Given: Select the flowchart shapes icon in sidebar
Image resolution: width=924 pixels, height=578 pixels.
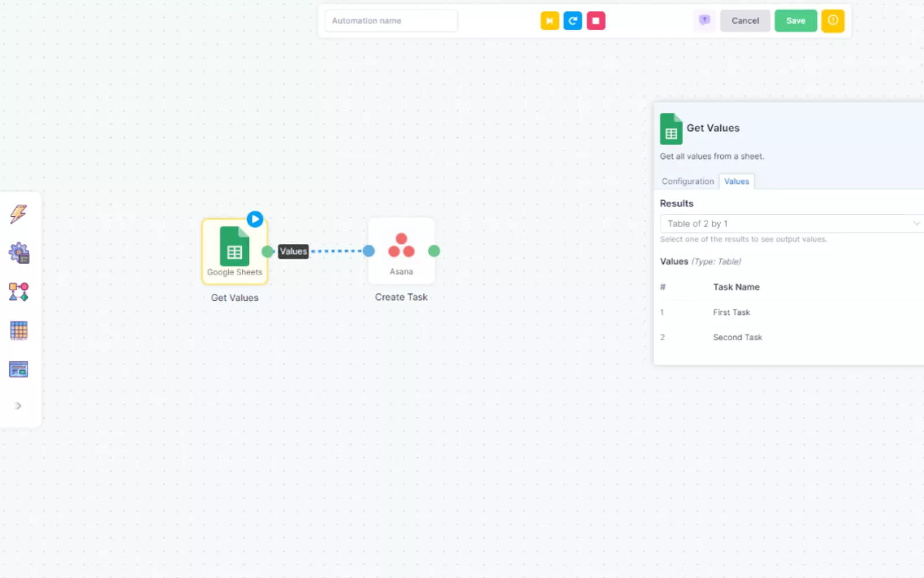Looking at the screenshot, I should pos(18,292).
